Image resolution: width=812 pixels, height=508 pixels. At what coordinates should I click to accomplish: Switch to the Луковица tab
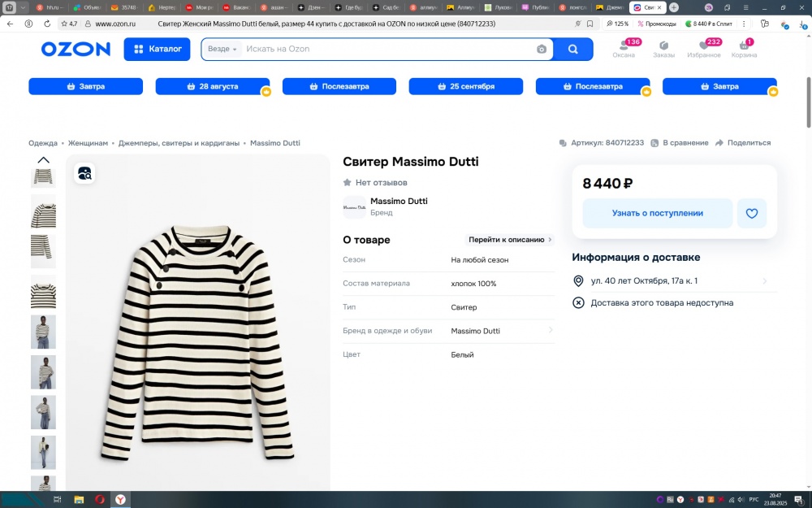498,8
